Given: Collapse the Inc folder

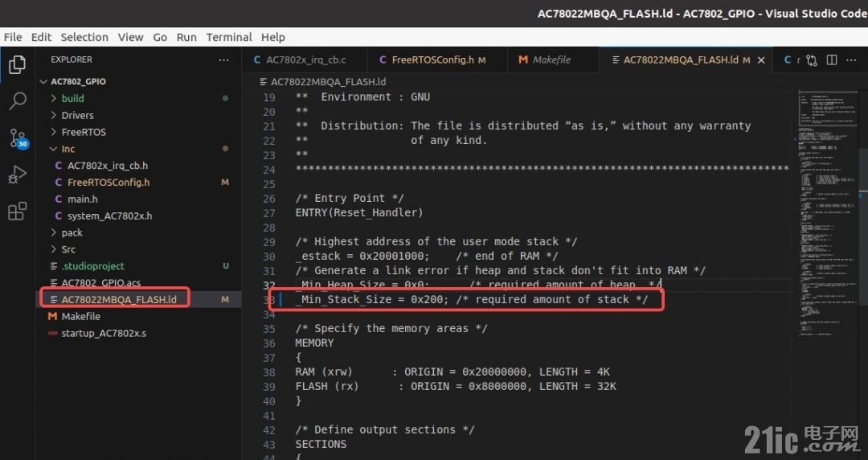Looking at the screenshot, I should coord(54,149).
